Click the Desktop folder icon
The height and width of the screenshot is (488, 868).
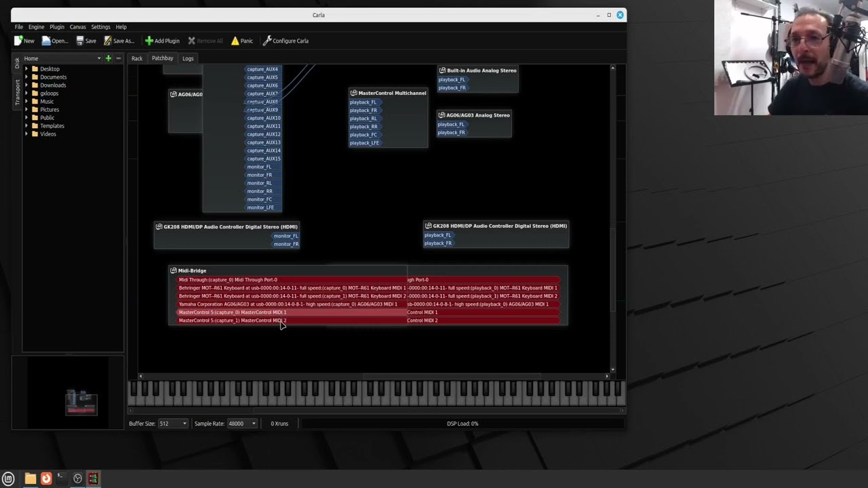(35, 69)
